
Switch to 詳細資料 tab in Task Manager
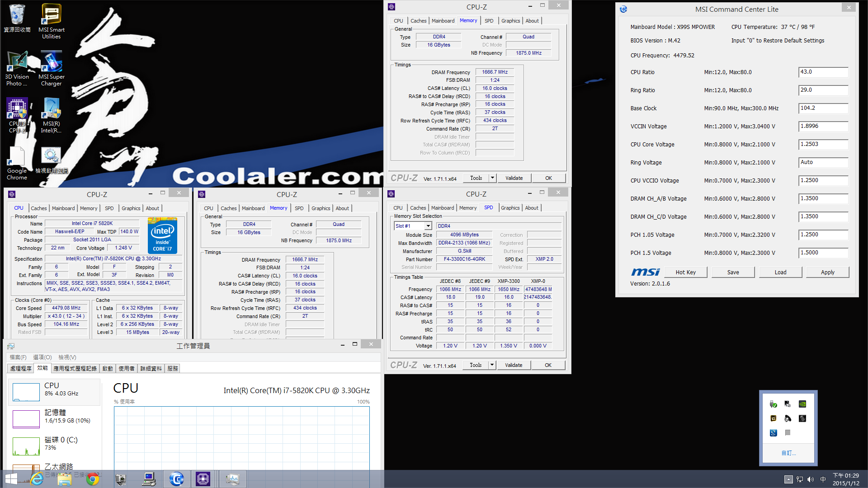click(x=151, y=368)
